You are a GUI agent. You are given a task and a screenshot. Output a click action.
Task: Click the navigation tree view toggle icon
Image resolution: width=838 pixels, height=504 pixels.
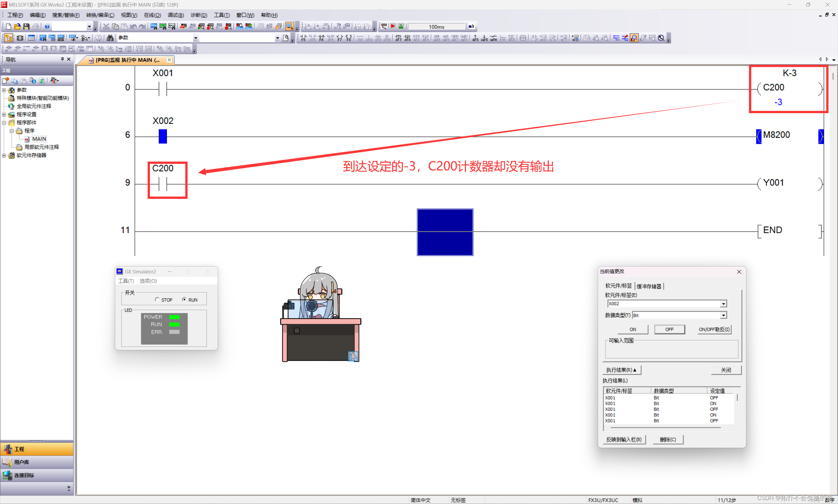point(9,38)
